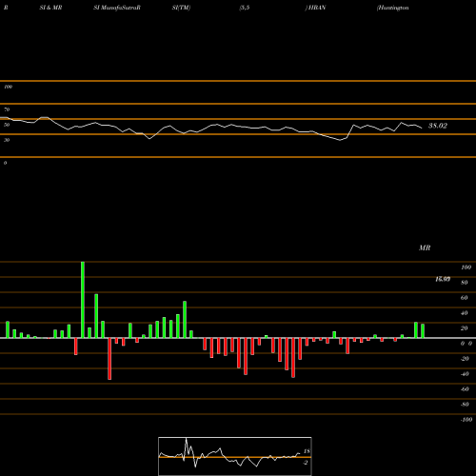Click the MR axis label 100
Screen dimensions: 476x476
466,268
